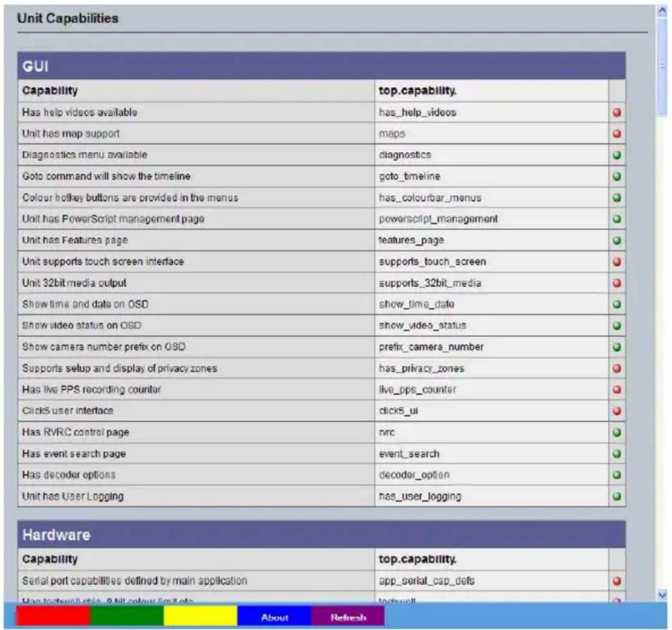
Task: Click green indicator for goto_timeline
Action: (617, 177)
